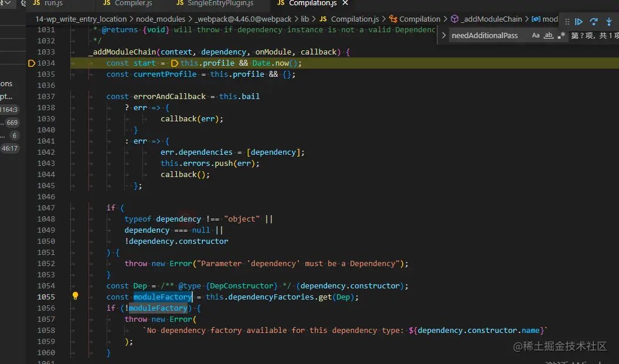619x364 pixels.
Task: Click the lightbulb quick-fix icon on line 1055
Action: click(x=75, y=296)
